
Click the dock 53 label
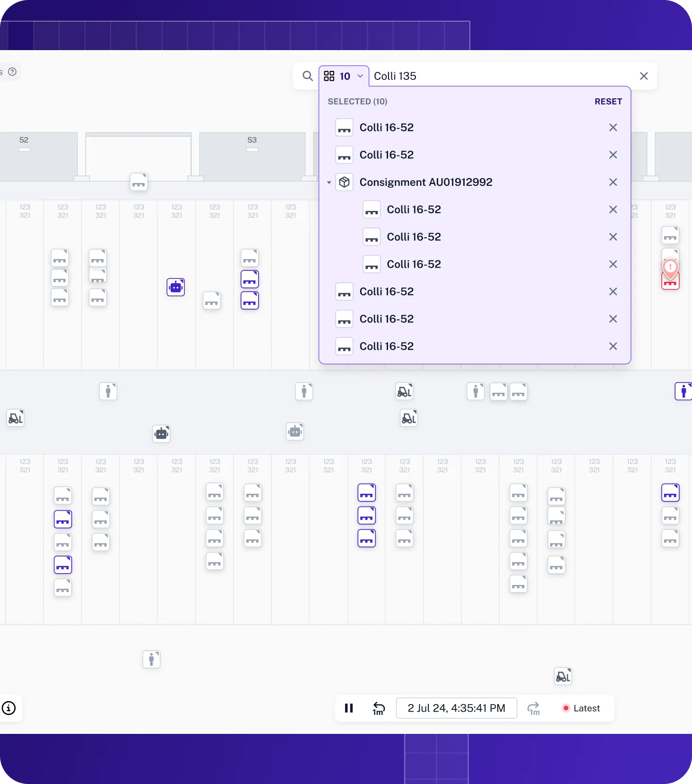252,140
